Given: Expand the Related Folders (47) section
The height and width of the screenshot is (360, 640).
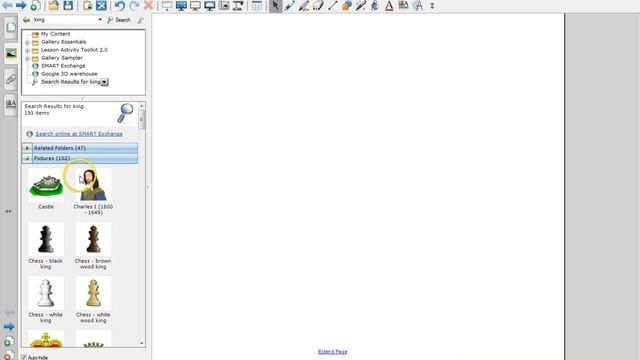Looking at the screenshot, I should [27, 148].
